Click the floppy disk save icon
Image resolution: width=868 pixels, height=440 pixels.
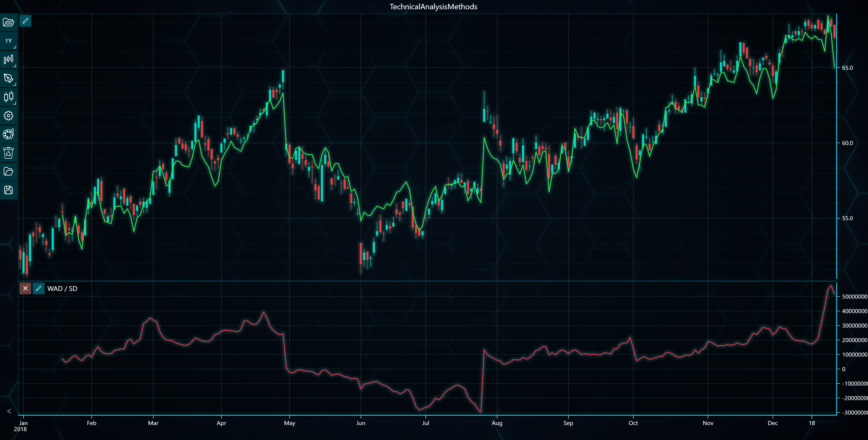[8, 190]
